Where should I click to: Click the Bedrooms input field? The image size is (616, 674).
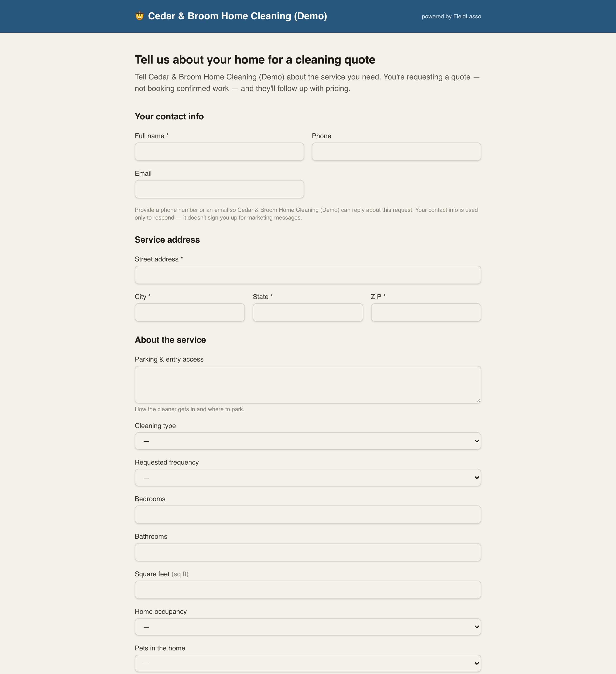308,515
